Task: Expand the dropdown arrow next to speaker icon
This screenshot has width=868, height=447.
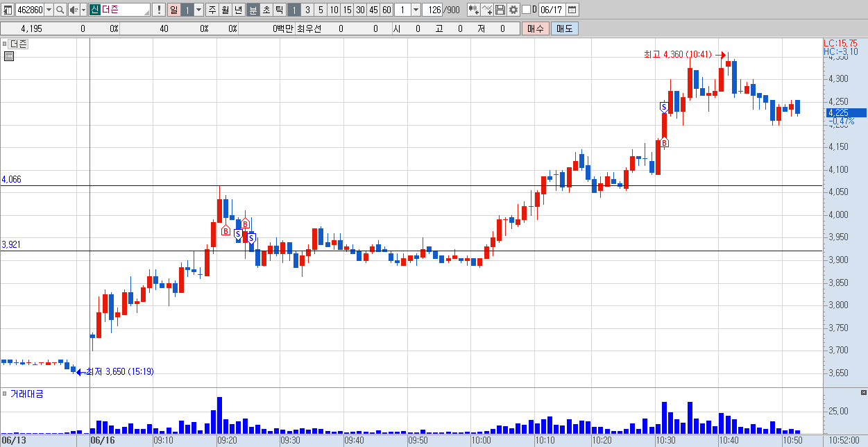Action: pos(84,10)
